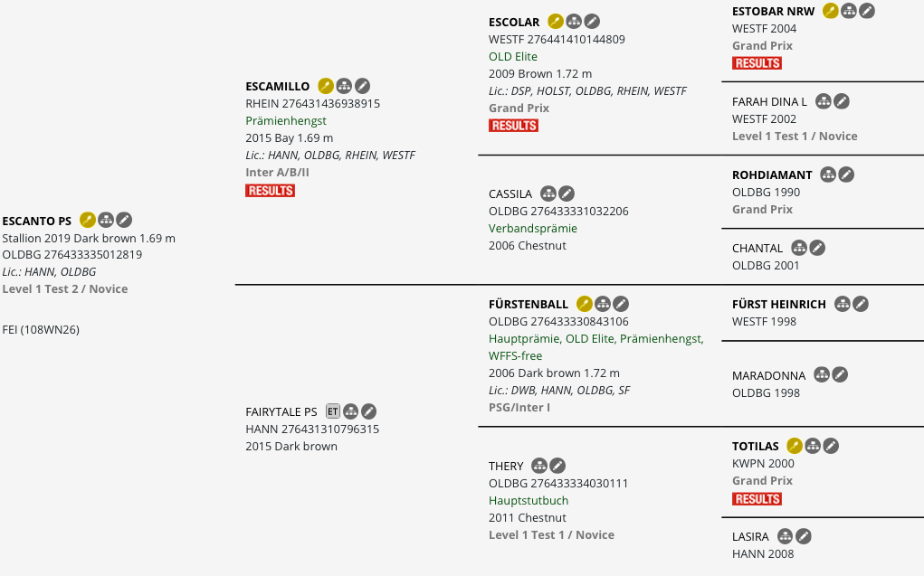The image size is (924, 576).
Task: Click the pencil edit icon for Escanto PS
Action: pos(124,221)
